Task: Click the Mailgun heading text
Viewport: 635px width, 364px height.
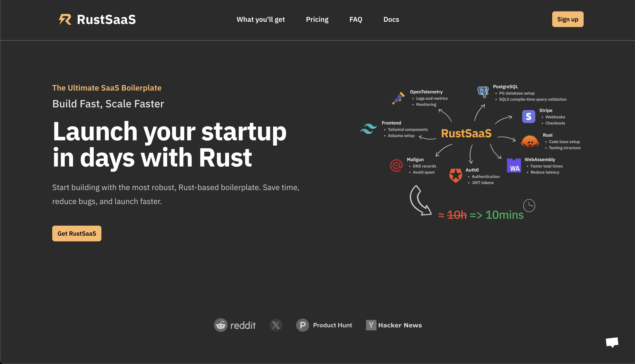Action: (x=415, y=160)
